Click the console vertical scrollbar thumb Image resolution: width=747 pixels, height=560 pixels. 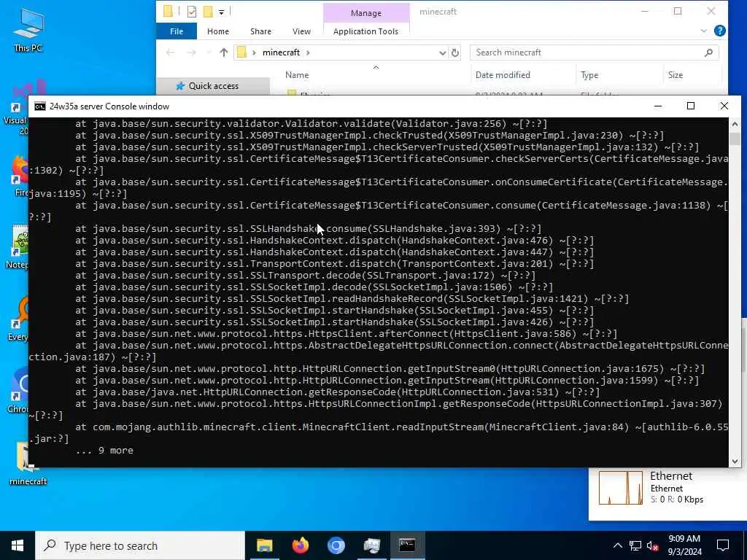735,139
